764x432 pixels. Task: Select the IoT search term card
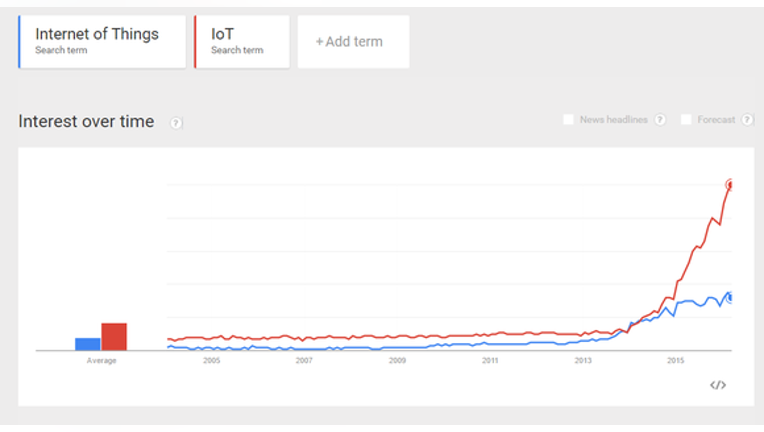click(x=242, y=42)
